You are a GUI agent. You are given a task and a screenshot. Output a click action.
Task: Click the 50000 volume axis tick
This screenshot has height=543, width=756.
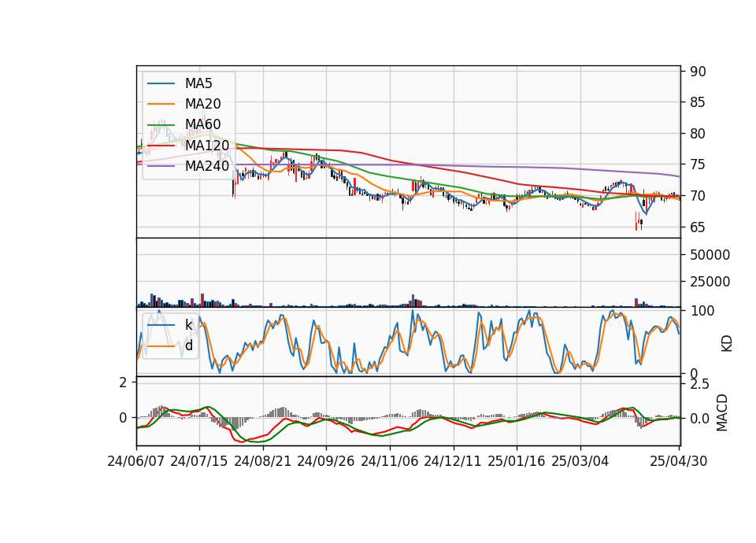click(710, 255)
